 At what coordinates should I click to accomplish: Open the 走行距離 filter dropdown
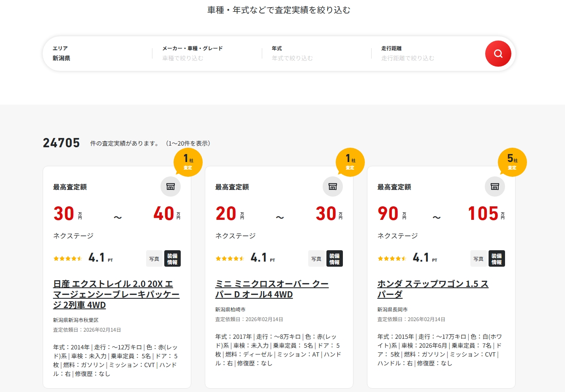[426, 54]
